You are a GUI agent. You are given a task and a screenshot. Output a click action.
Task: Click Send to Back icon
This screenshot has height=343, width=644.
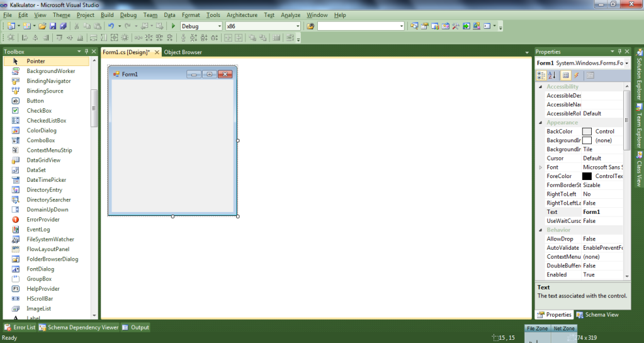(x=263, y=38)
